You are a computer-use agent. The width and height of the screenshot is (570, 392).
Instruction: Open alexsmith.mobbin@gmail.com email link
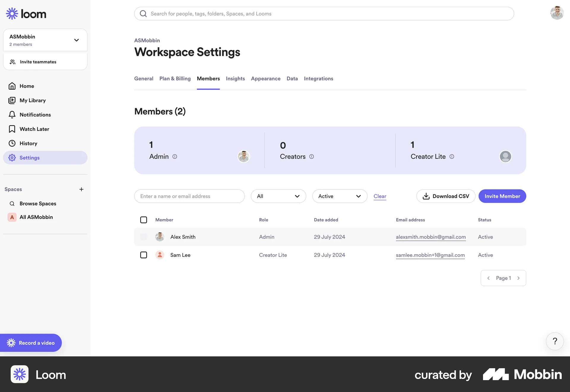[431, 237]
